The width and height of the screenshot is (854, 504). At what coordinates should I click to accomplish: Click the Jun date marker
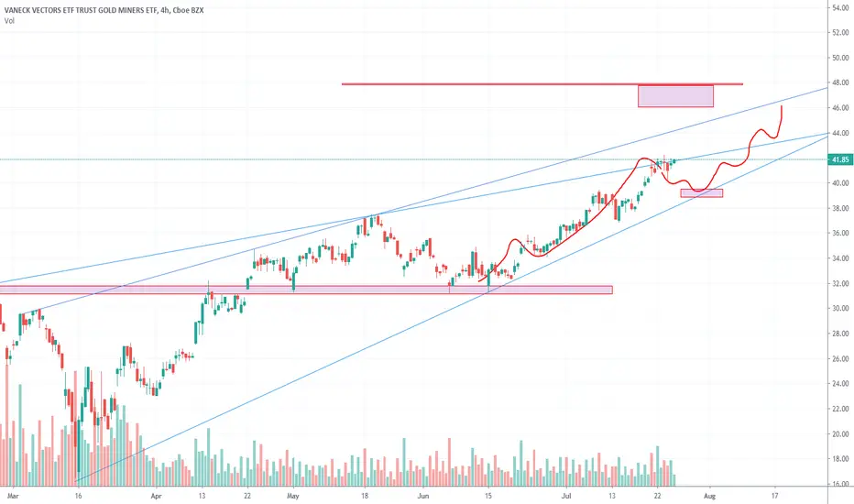pos(423,496)
